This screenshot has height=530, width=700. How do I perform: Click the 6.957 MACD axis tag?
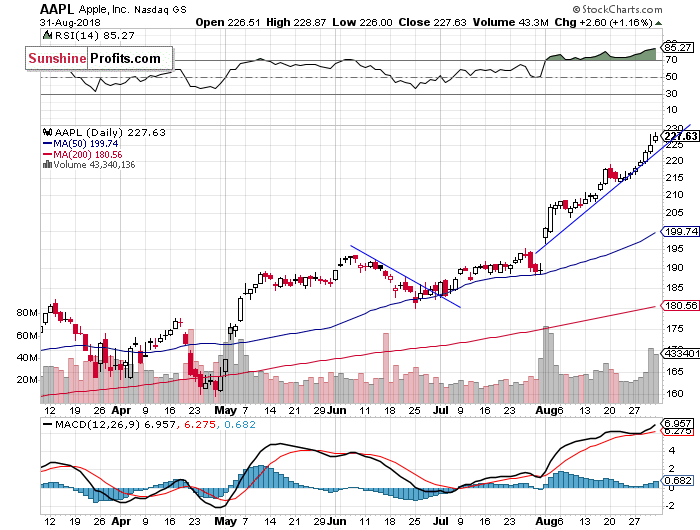[678, 423]
